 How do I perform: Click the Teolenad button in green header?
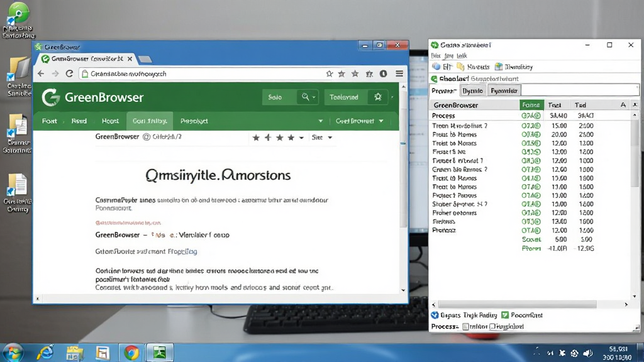[x=344, y=97]
